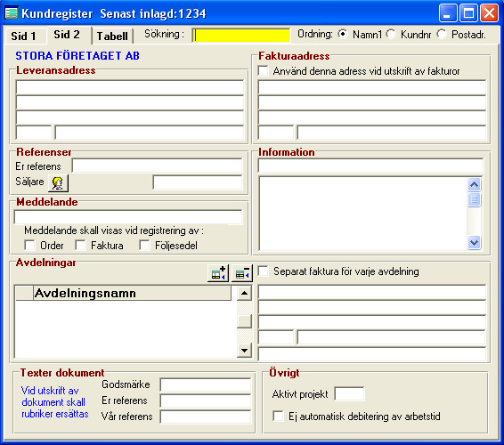This screenshot has height=445, width=504.
Task: Click the Information scrollbar thumb
Action: tap(475, 199)
